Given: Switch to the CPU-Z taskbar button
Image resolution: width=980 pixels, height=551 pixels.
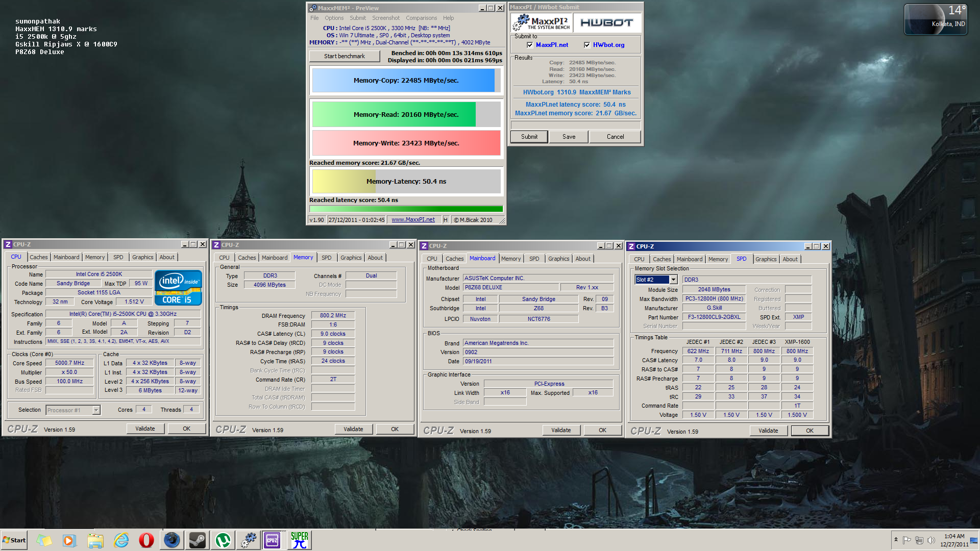Looking at the screenshot, I should click(273, 540).
